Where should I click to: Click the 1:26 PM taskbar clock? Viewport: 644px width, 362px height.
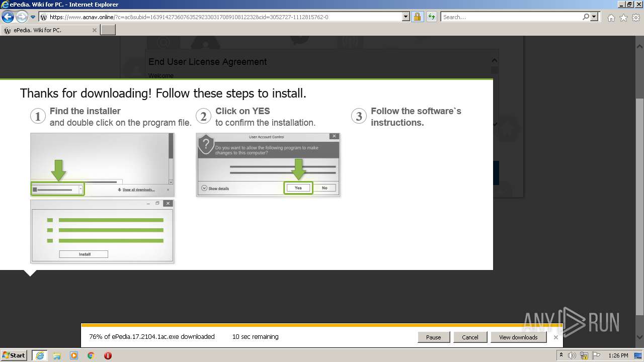pyautogui.click(x=618, y=355)
